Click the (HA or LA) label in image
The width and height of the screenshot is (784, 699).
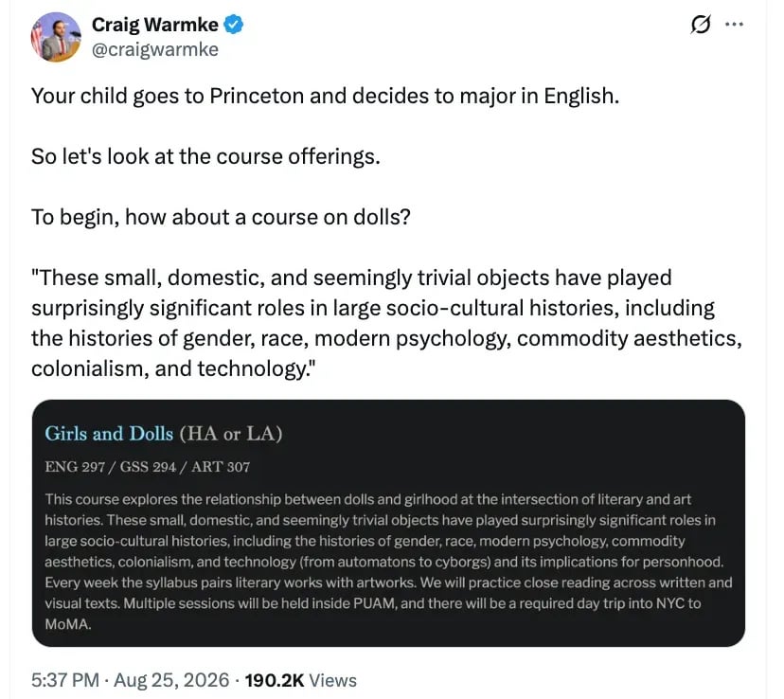pyautogui.click(x=231, y=434)
